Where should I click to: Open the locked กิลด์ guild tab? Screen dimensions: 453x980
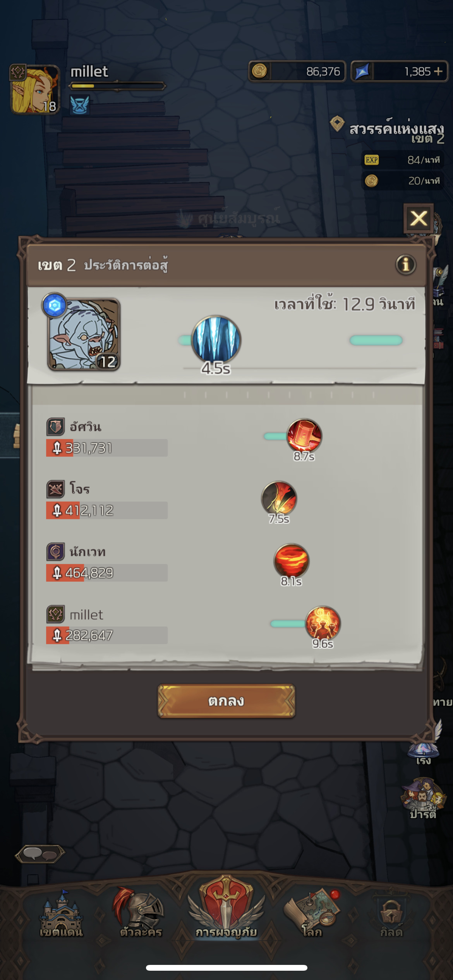[x=391, y=918]
